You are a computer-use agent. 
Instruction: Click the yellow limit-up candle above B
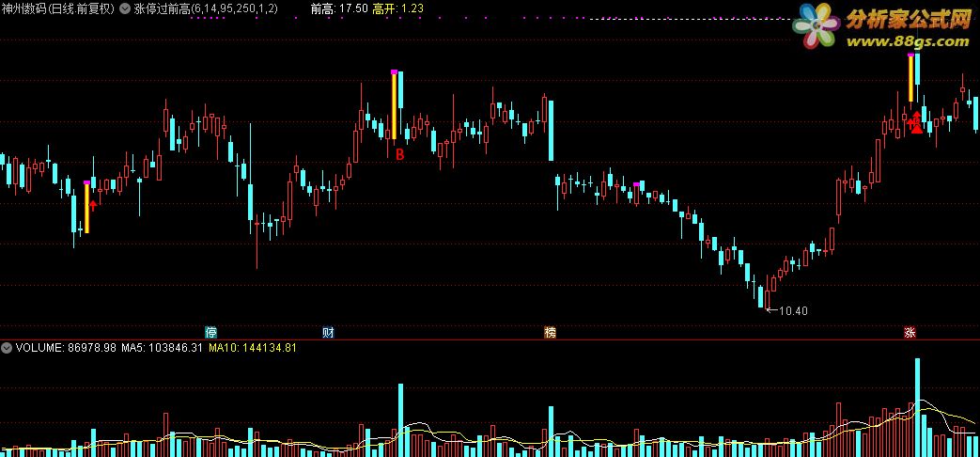[x=395, y=105]
